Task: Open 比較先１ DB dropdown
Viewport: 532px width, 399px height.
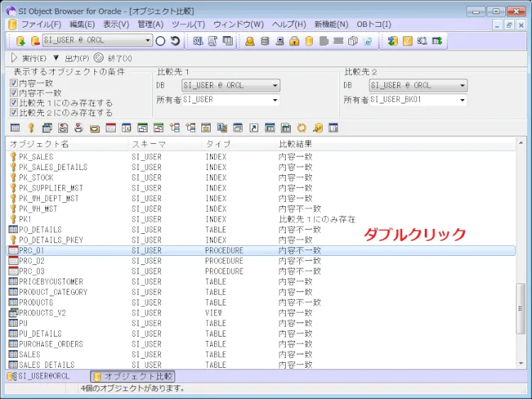Action: pyautogui.click(x=275, y=86)
